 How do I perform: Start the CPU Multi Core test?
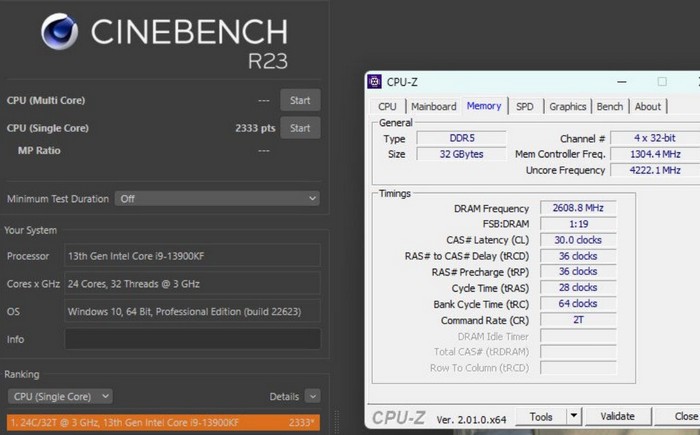point(300,100)
